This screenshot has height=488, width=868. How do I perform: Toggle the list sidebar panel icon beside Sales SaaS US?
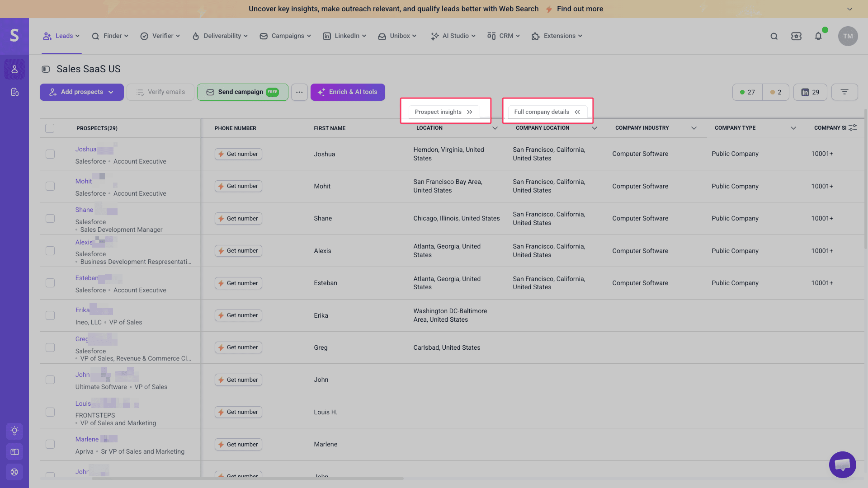pyautogui.click(x=46, y=69)
